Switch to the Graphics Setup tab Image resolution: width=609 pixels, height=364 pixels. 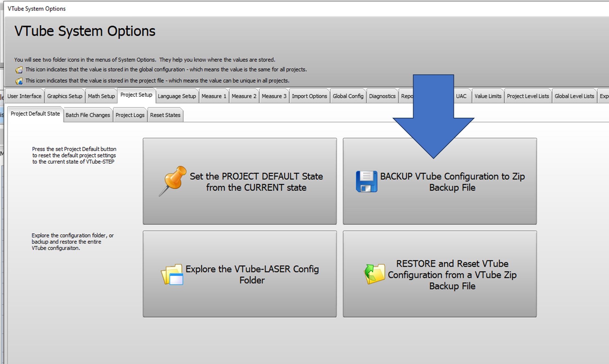(x=65, y=96)
